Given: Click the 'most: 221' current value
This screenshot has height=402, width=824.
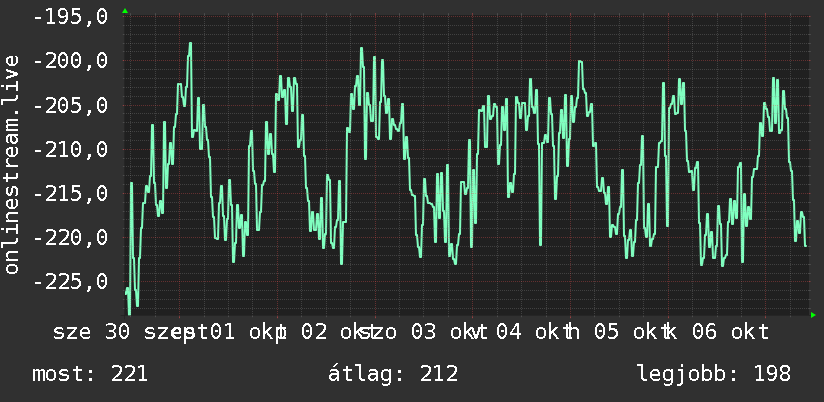Looking at the screenshot, I should coord(90,374).
